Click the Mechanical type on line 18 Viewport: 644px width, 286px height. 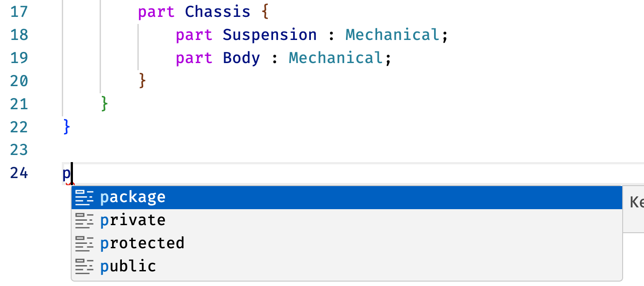[393, 35]
